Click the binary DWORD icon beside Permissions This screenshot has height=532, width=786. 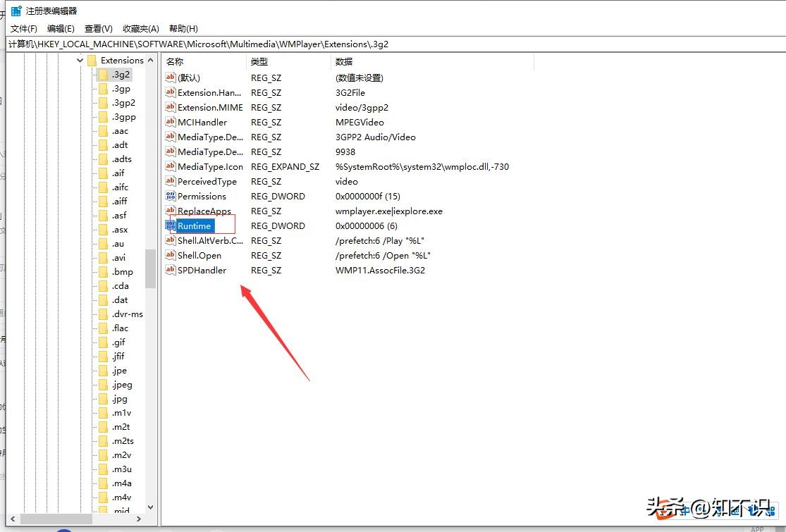click(x=170, y=196)
